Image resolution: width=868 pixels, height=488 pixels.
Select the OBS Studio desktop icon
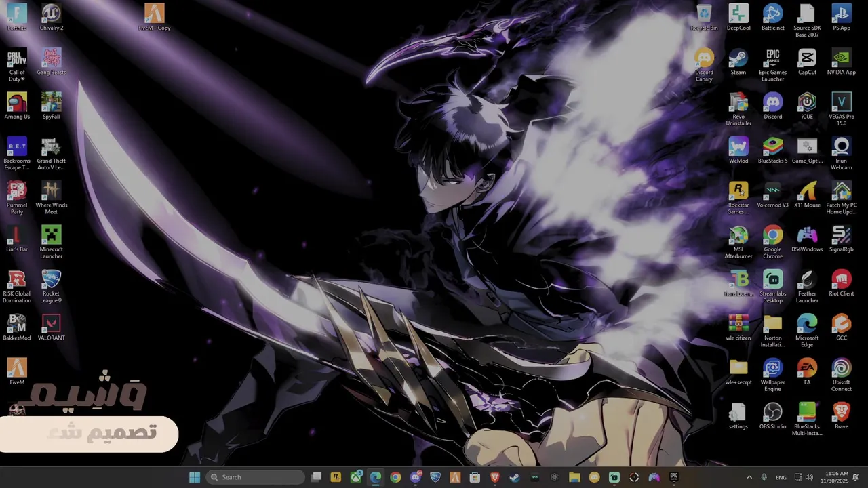click(773, 415)
